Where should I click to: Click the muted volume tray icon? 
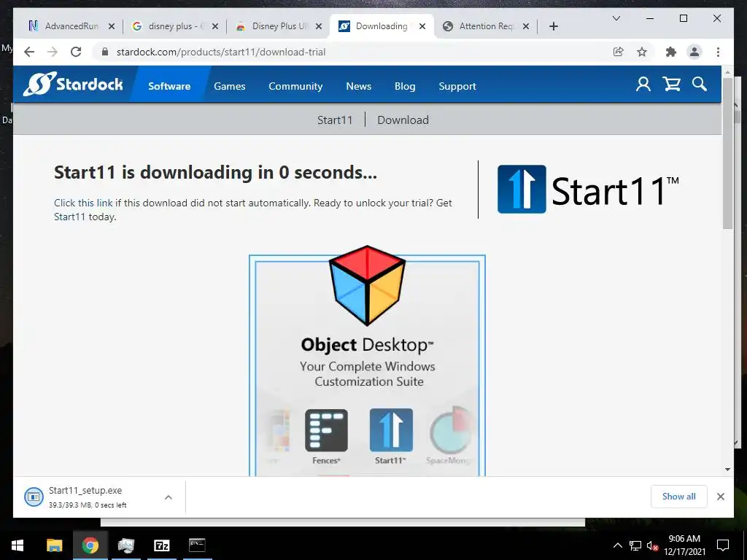[652, 545]
